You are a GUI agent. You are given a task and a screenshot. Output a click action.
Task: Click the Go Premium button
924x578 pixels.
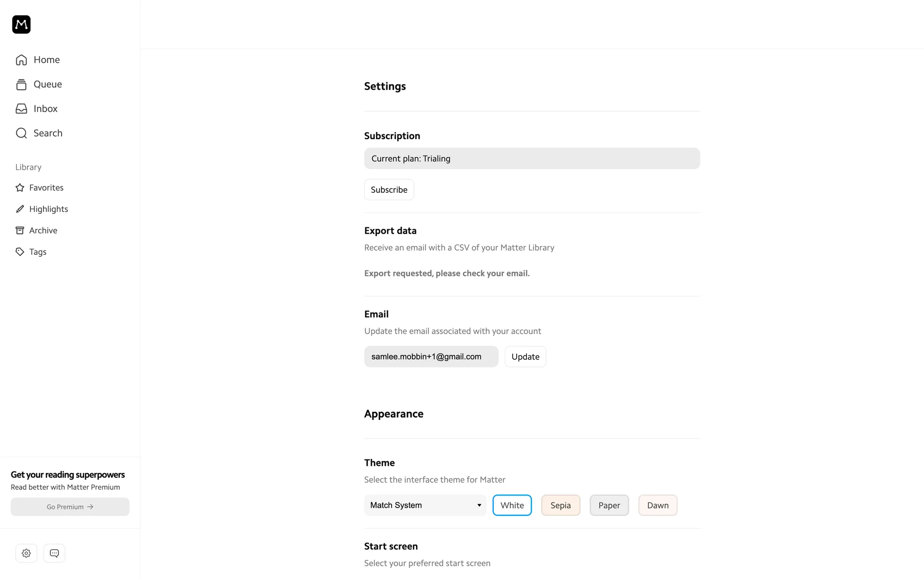(70, 507)
